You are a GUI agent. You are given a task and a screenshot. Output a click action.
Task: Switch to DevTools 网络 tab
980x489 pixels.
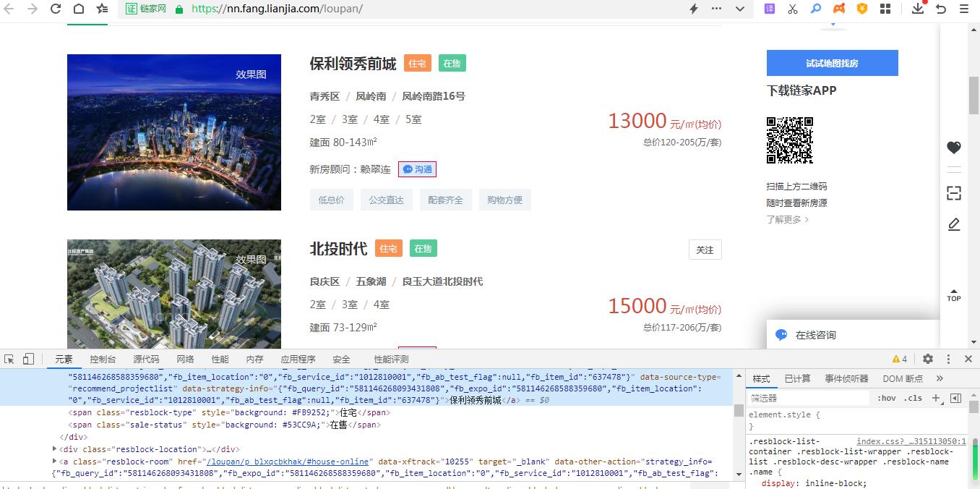185,360
